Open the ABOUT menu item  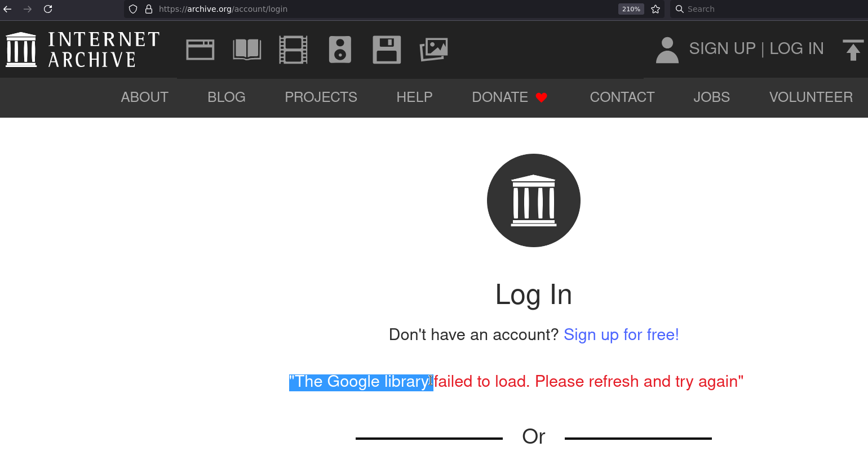click(145, 97)
